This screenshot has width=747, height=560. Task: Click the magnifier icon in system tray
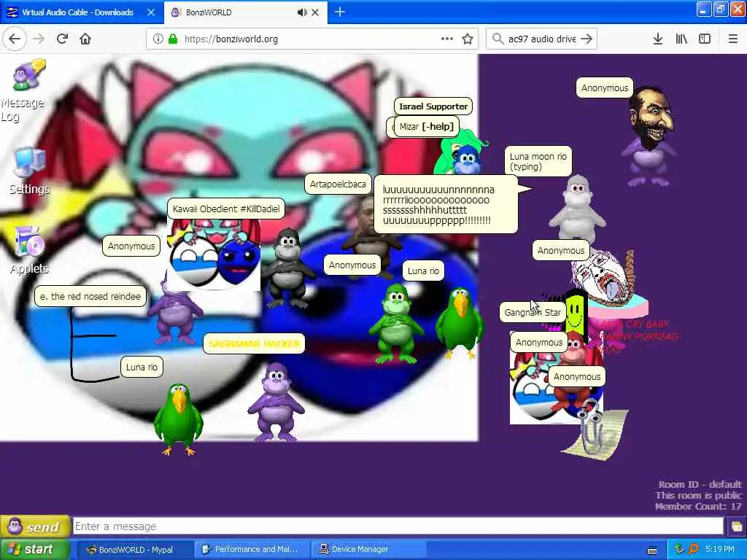point(693,550)
